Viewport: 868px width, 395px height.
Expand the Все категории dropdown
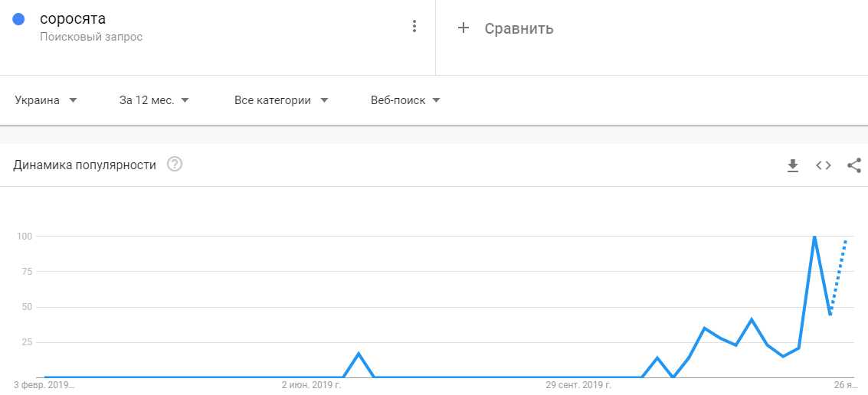click(x=281, y=100)
